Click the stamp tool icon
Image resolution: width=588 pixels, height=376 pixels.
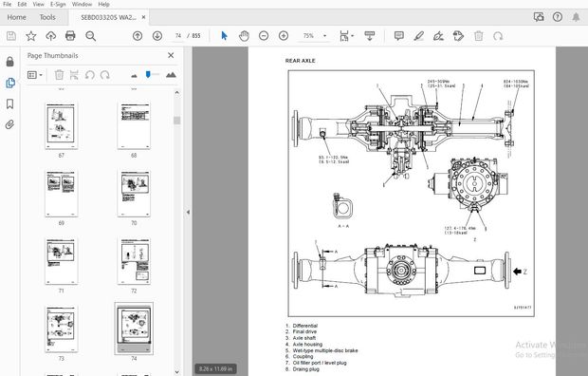458,36
